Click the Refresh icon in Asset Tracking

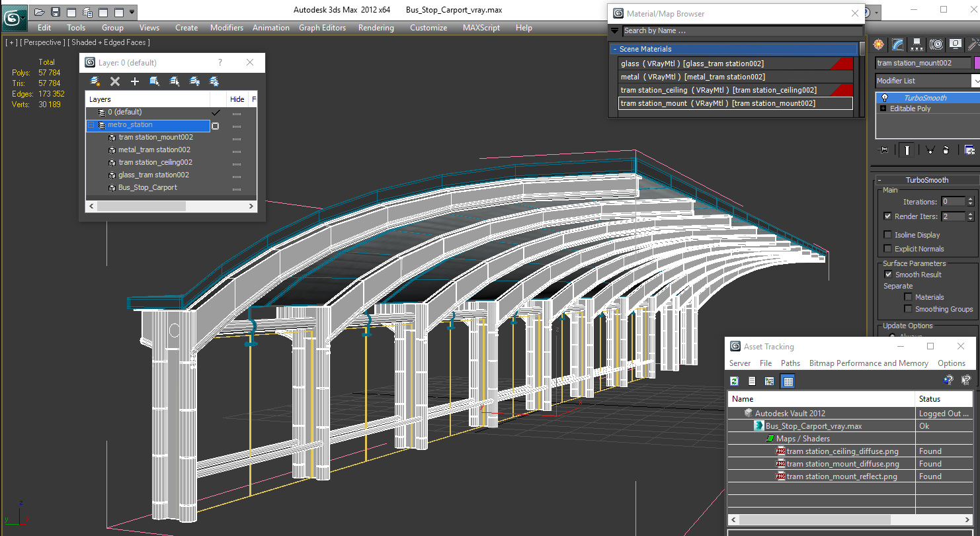tap(734, 381)
